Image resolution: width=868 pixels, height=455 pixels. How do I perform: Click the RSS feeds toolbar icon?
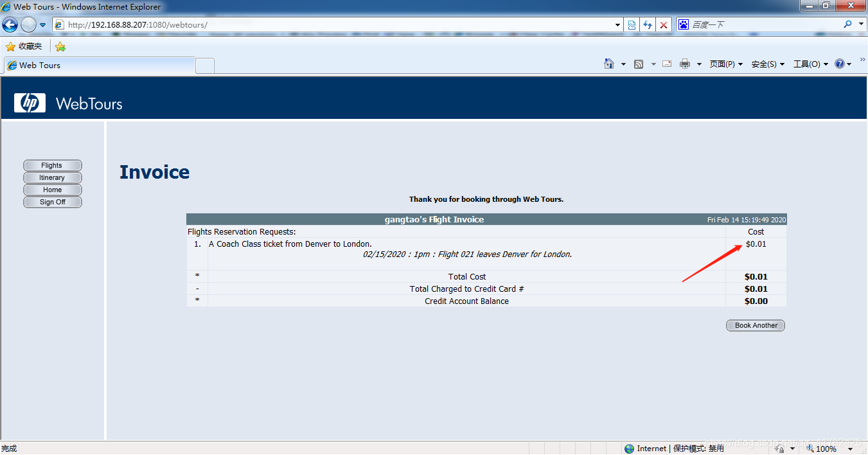pos(639,64)
